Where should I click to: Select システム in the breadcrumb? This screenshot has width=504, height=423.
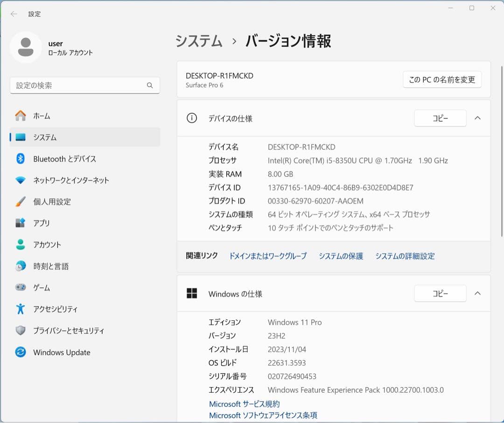[199, 41]
